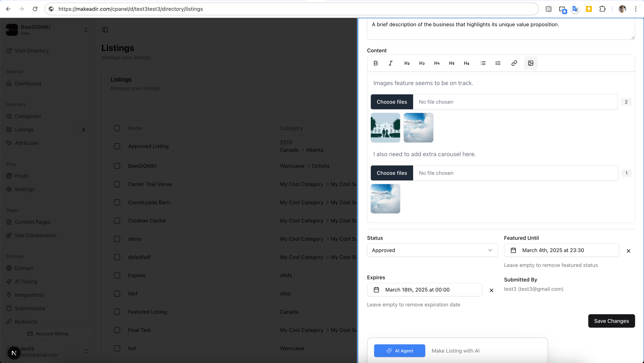Insert numbered list in content editor
The width and height of the screenshot is (644, 363).
[x=498, y=63]
